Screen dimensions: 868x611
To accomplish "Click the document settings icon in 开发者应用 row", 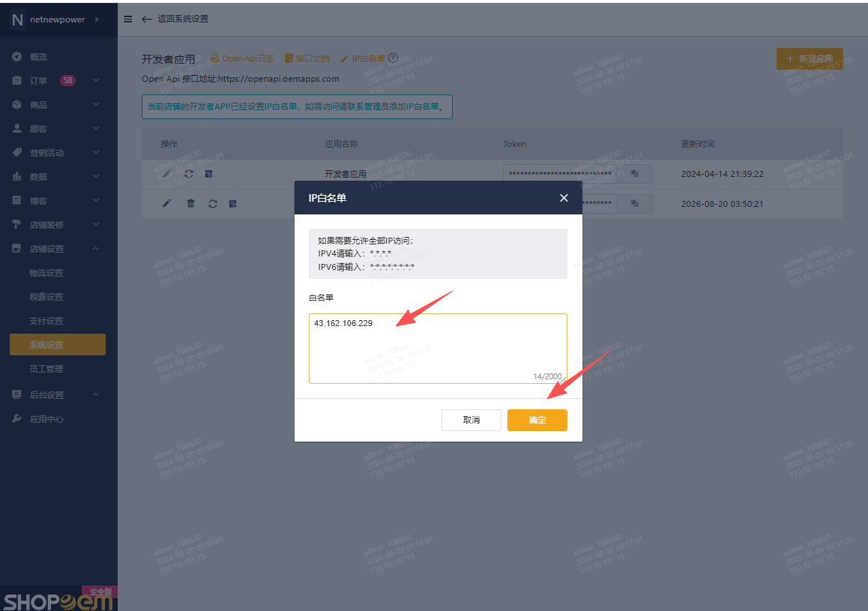I will tap(208, 174).
